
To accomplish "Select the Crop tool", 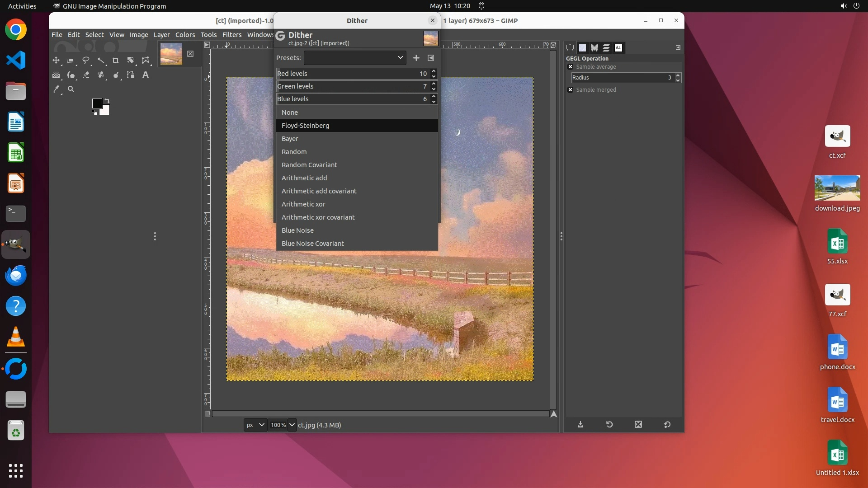I will click(116, 60).
